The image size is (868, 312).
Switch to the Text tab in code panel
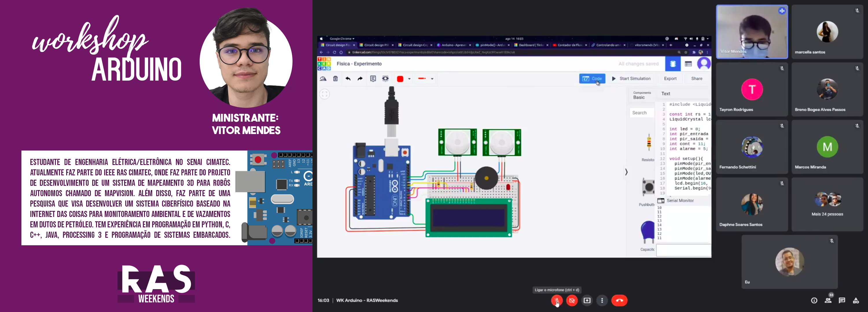(x=665, y=93)
